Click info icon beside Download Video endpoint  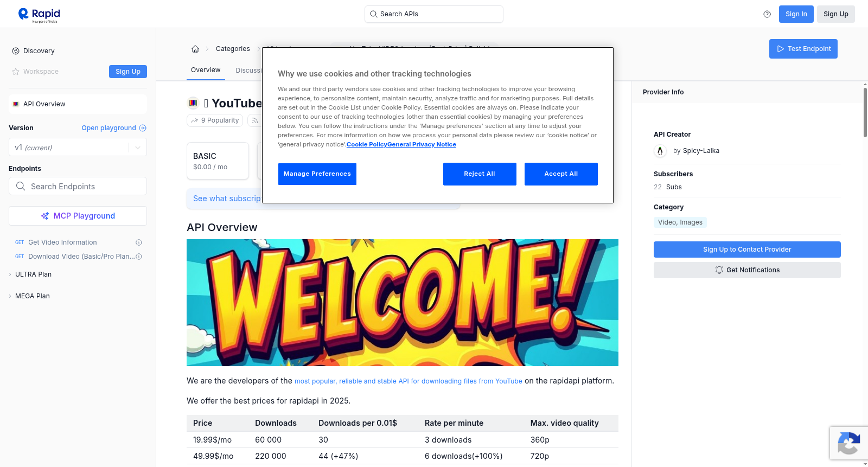[x=139, y=257]
